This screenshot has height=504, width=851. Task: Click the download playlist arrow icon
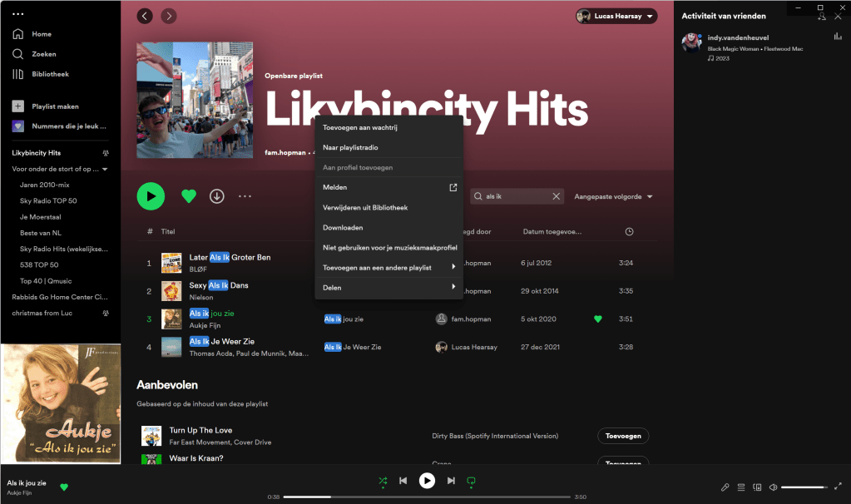[216, 196]
